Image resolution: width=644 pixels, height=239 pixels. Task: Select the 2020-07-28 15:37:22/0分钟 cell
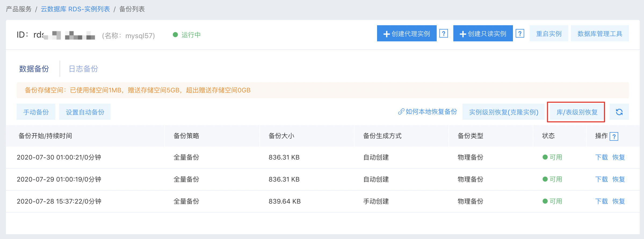pyautogui.click(x=59, y=201)
